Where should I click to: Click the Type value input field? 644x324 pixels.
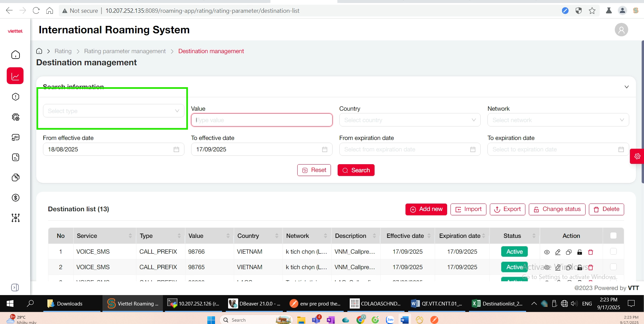pos(261,120)
